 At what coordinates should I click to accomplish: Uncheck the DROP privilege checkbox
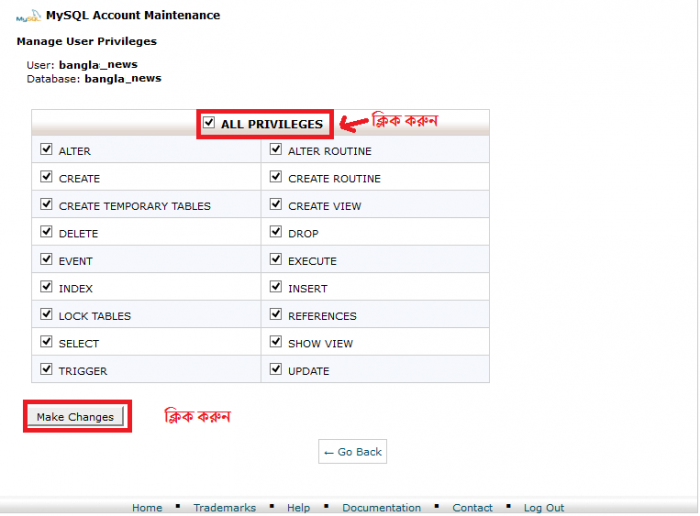coord(276,232)
